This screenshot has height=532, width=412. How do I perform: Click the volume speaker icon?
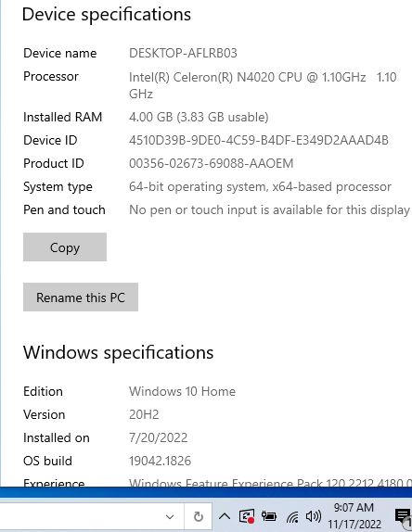(313, 516)
